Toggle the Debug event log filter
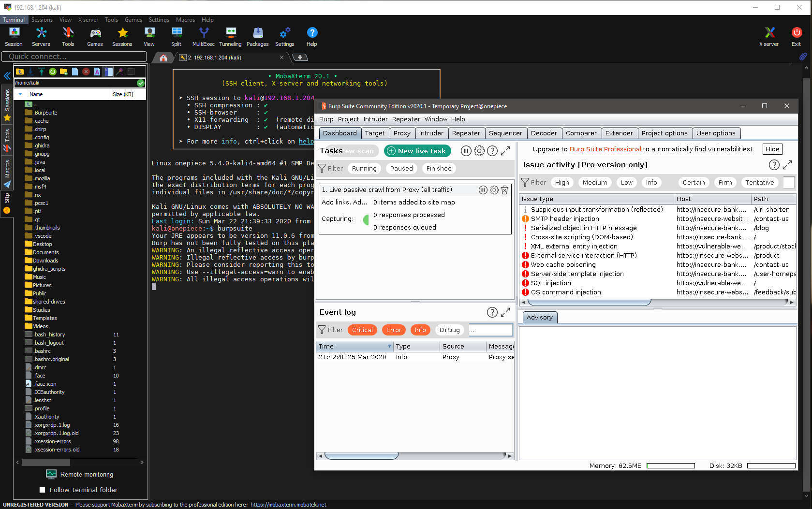Image resolution: width=812 pixels, height=509 pixels. (450, 330)
